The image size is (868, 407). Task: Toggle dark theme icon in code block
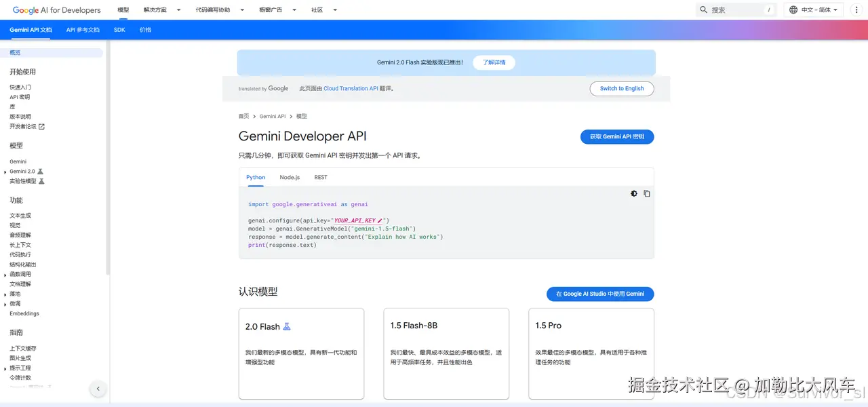tap(634, 193)
